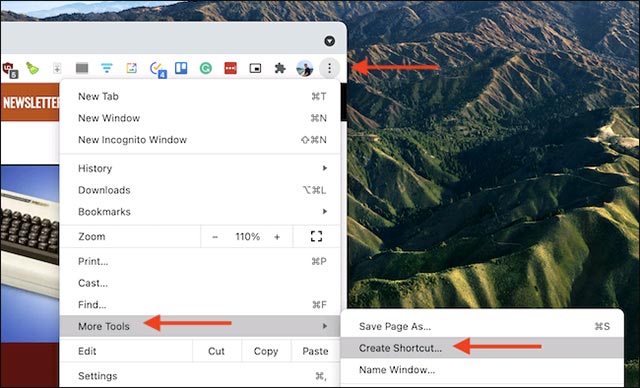Decrease zoom with the minus button
640x388 pixels.
pos(215,237)
